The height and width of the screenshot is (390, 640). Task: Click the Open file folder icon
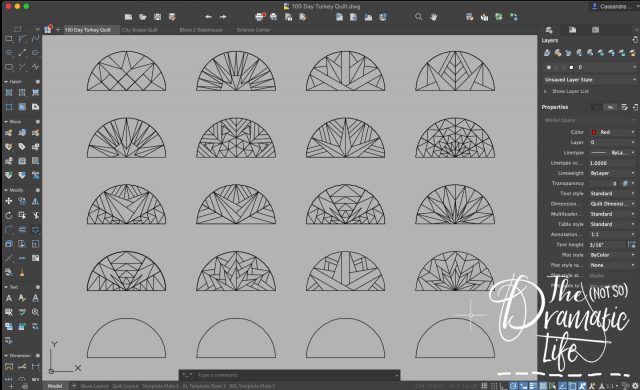point(143,17)
